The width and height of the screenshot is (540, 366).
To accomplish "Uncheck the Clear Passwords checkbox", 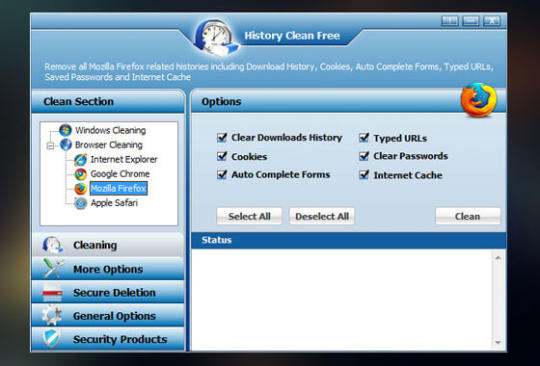I will click(x=364, y=156).
